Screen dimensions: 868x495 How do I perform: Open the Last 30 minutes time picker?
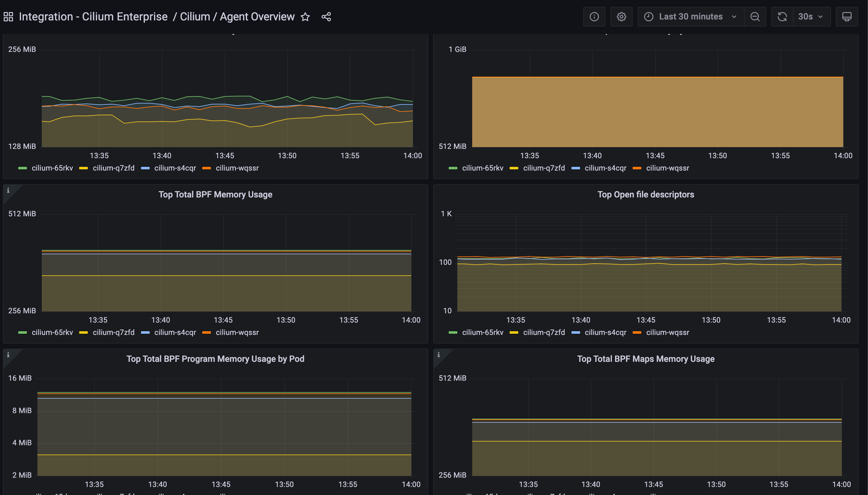(691, 17)
